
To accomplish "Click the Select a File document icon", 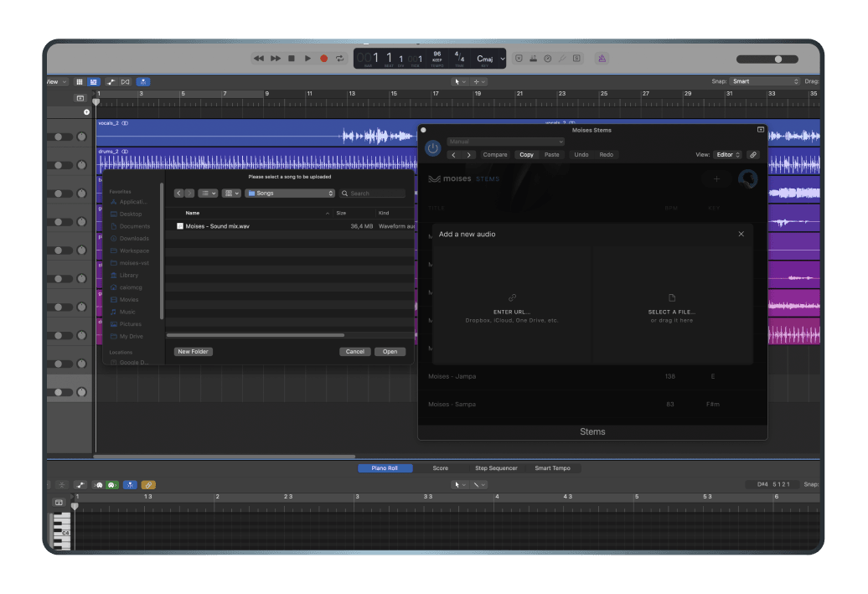I will click(x=671, y=297).
